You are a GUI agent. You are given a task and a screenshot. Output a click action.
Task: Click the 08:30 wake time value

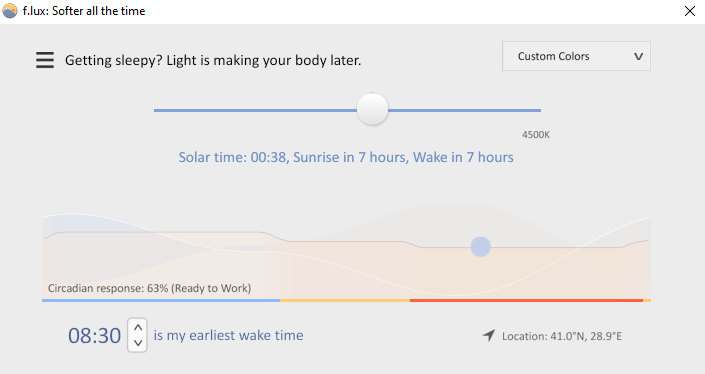click(94, 336)
